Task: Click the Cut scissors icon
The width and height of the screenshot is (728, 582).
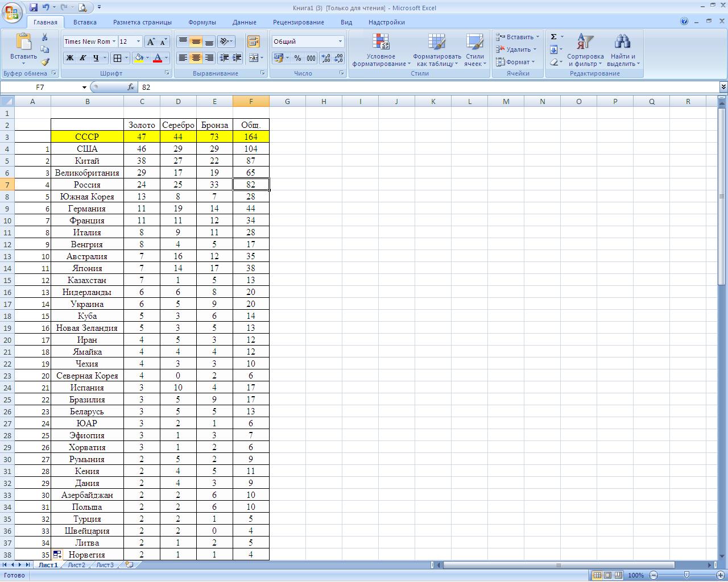Action: click(45, 37)
